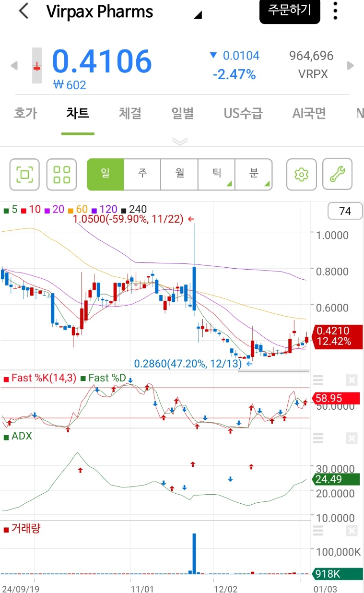Tap the 주문하기 order button

coord(290,11)
